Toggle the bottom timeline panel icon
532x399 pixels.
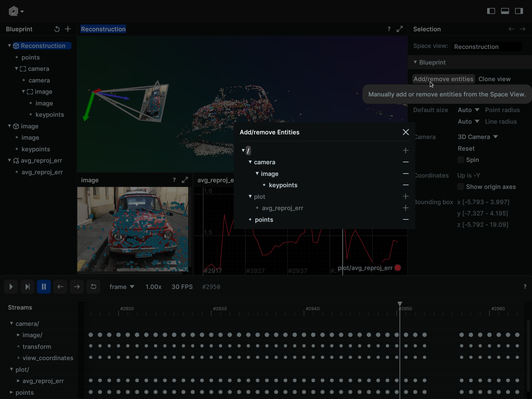click(x=505, y=11)
